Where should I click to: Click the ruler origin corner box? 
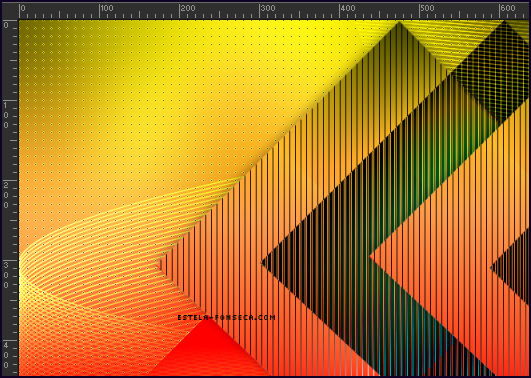pyautogui.click(x=10, y=10)
